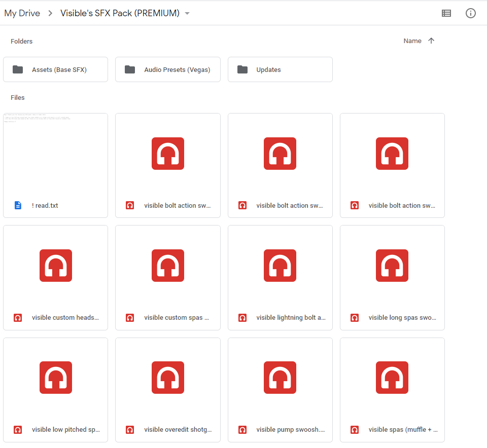This screenshot has width=487, height=448.
Task: Click the blue document icon beside ! read.txt
Action: click(x=18, y=205)
